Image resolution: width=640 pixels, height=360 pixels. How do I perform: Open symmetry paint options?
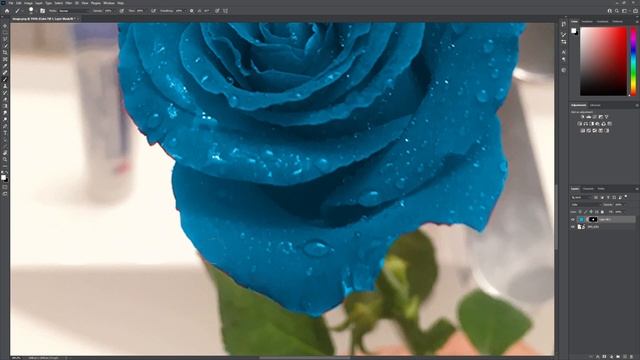[x=226, y=11]
